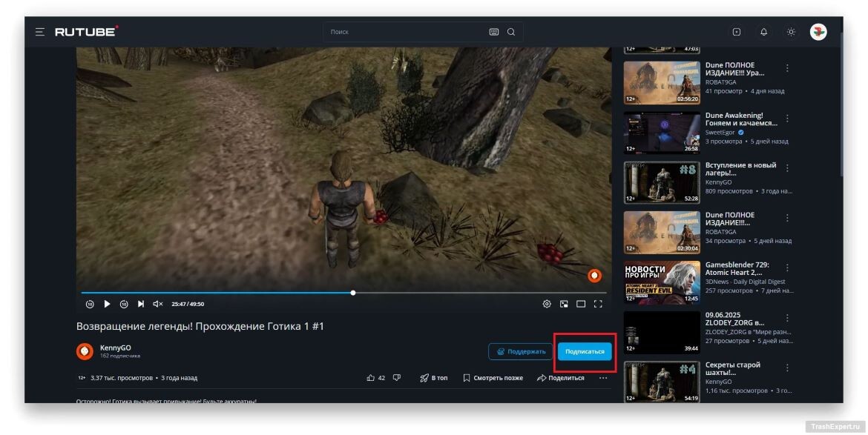
Task: Open options menu for ZLODEY_ZORG video
Action: tap(787, 318)
